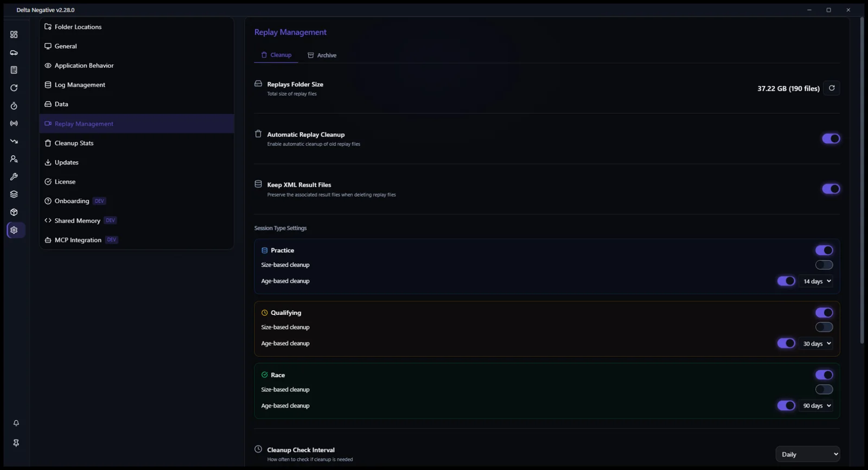Refresh the replays folder size
This screenshot has width=868, height=470.
click(831, 88)
